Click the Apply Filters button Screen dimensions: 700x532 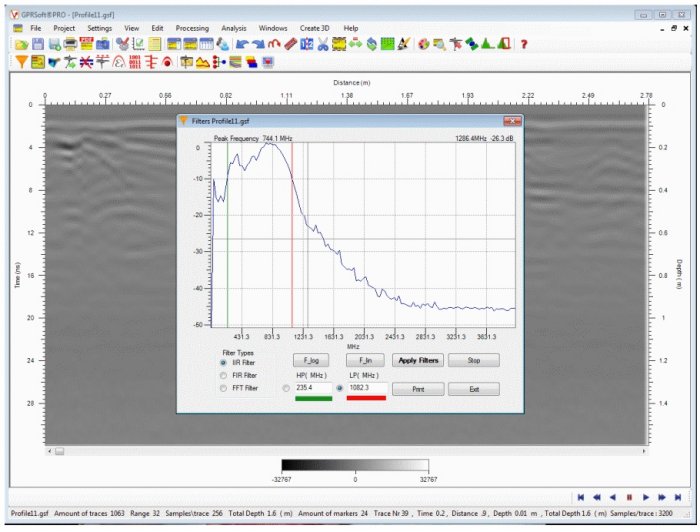click(418, 360)
